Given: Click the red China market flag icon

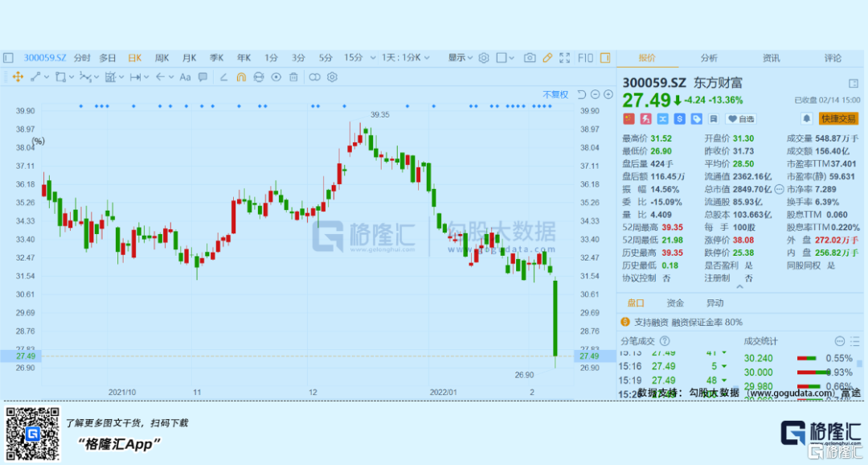Looking at the screenshot, I should click(628, 118).
